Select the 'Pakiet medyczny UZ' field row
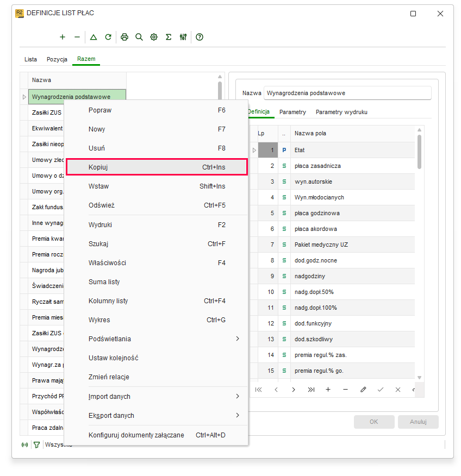Viewport: 461px width, 476px height. [x=333, y=245]
